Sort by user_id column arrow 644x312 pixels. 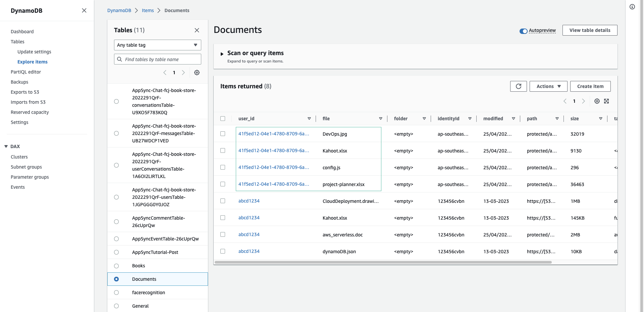pos(309,119)
